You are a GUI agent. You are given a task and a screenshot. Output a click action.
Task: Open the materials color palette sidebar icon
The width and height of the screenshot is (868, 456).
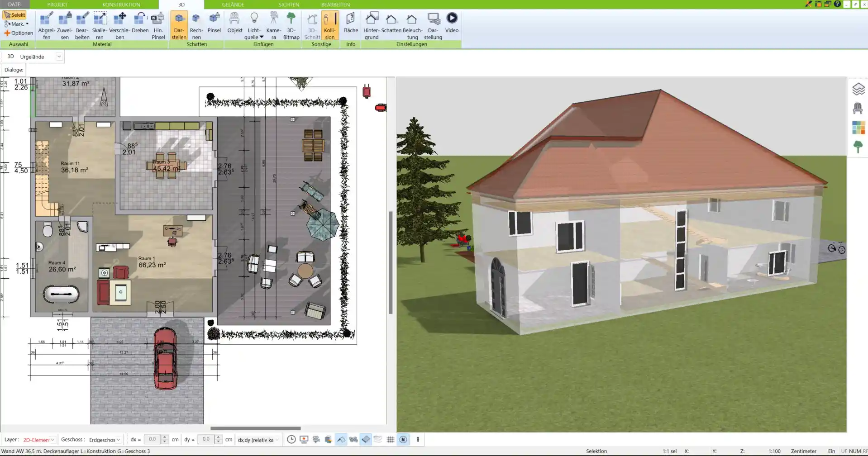click(858, 128)
